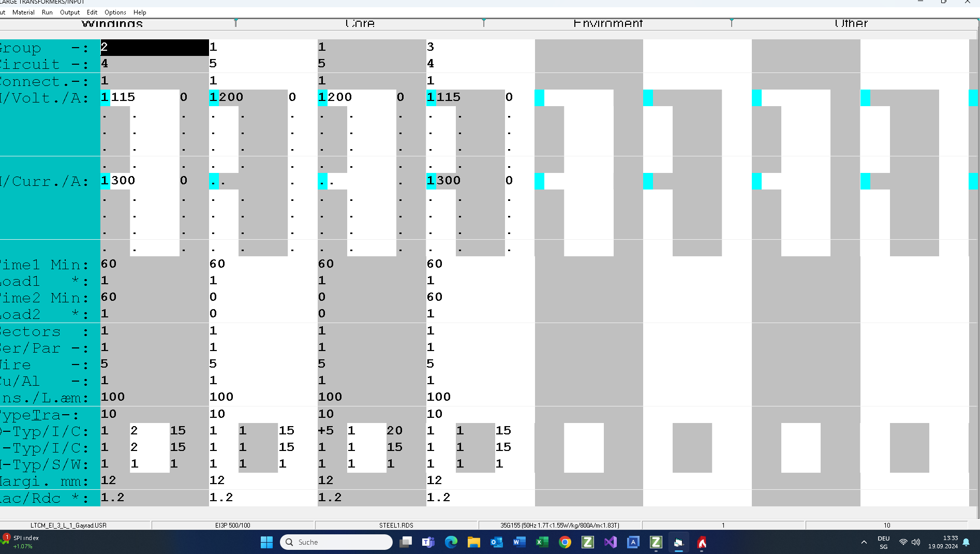Open the Material menu

click(23, 12)
